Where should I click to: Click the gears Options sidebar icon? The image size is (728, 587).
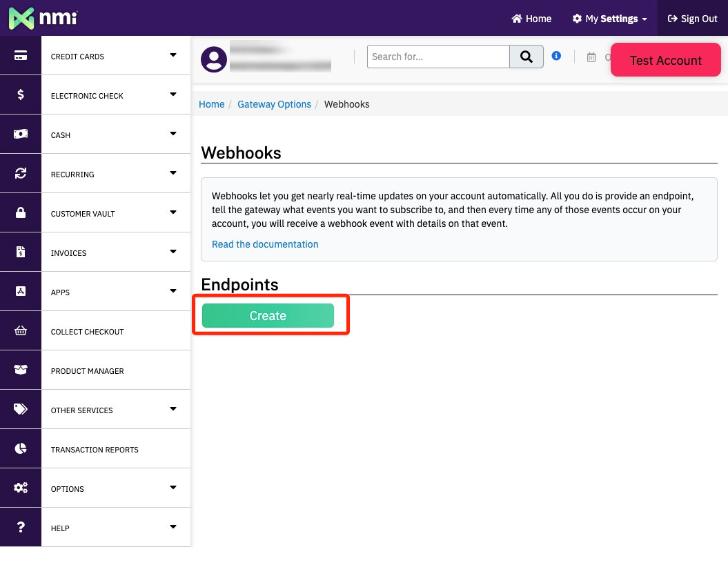[21, 488]
